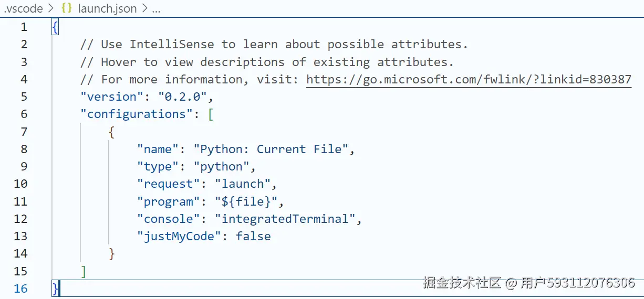Open the go.microsoft.com fwlink URL
The image size is (644, 299).
pyautogui.click(x=469, y=79)
